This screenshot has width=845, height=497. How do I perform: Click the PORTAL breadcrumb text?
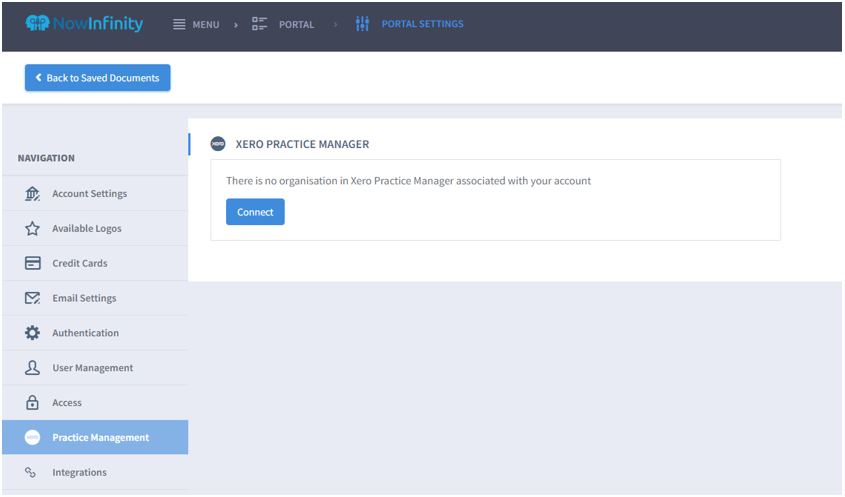click(x=296, y=24)
